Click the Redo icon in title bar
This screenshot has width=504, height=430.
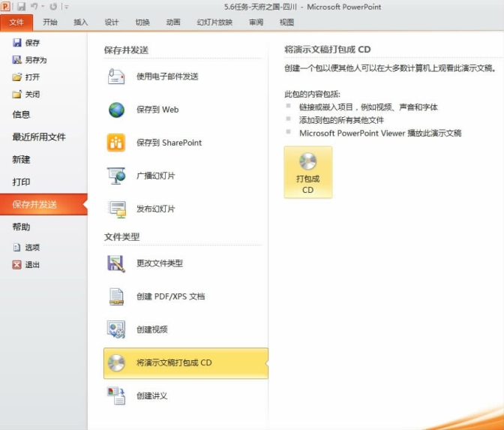(53, 7)
